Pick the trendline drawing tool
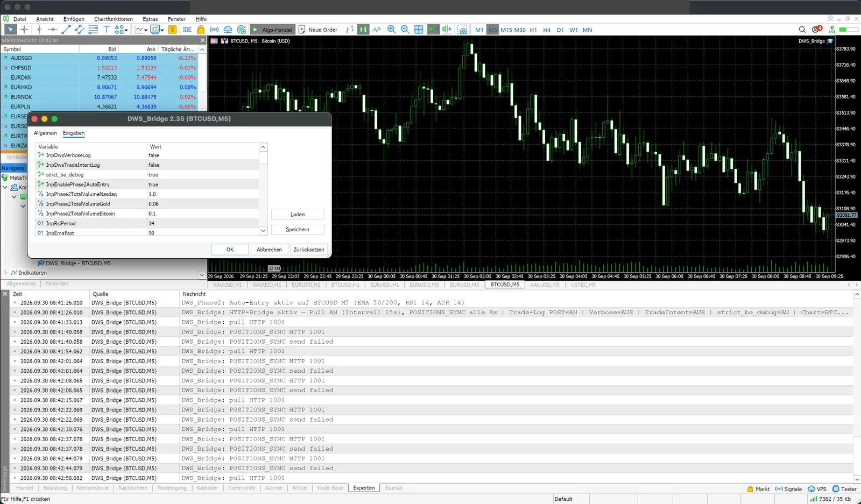861x504 pixels. [x=66, y=30]
